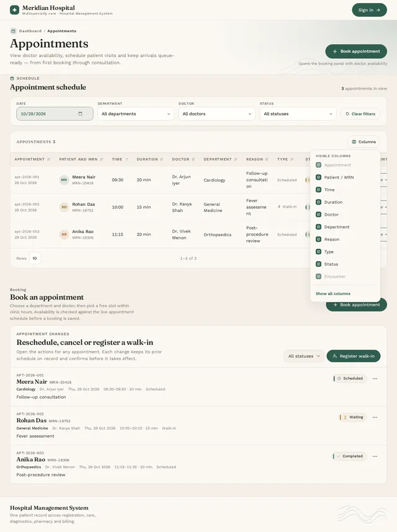Image resolution: width=397 pixels, height=532 pixels.
Task: Toggle the Columns visibility menu
Action: tap(364, 142)
